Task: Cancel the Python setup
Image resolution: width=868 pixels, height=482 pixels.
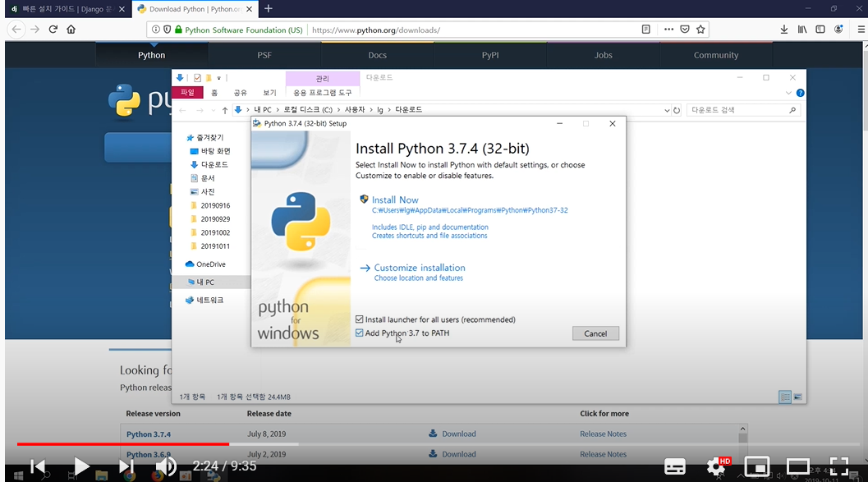Action: click(x=595, y=333)
